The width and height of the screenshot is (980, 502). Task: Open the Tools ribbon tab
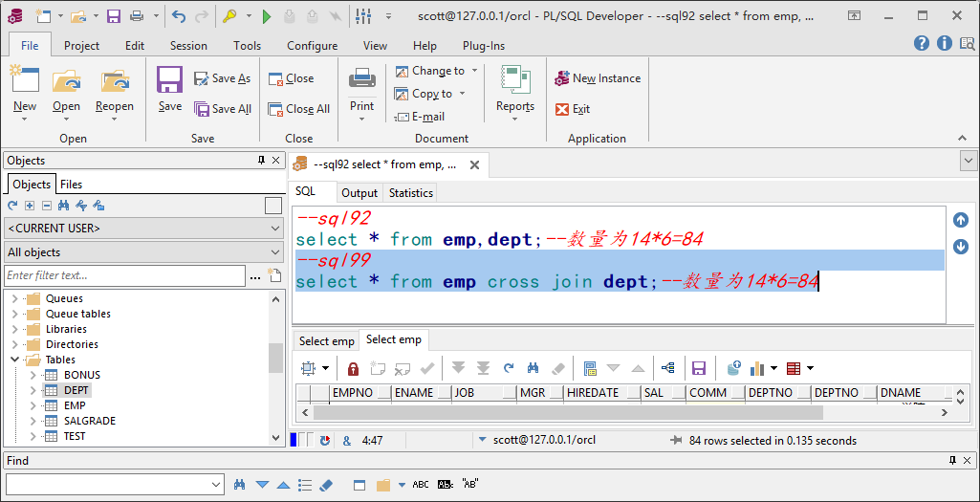[247, 46]
